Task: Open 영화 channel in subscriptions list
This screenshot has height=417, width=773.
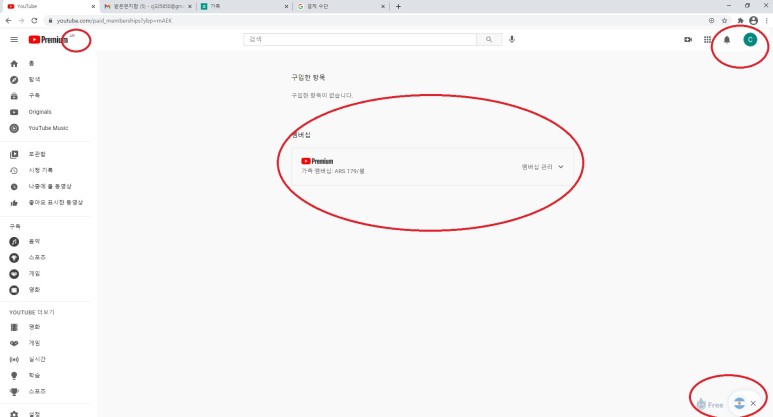Action: point(34,290)
